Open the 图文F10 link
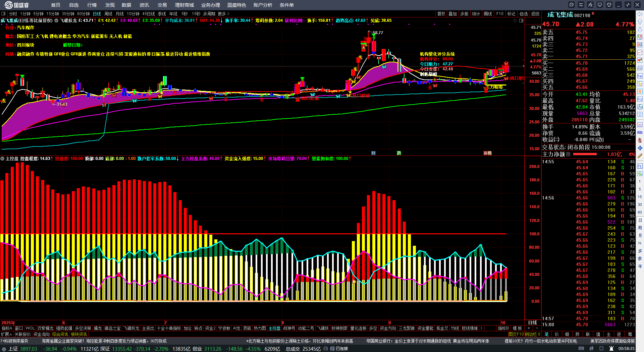The height and width of the screenshot is (352, 644). coord(516,334)
